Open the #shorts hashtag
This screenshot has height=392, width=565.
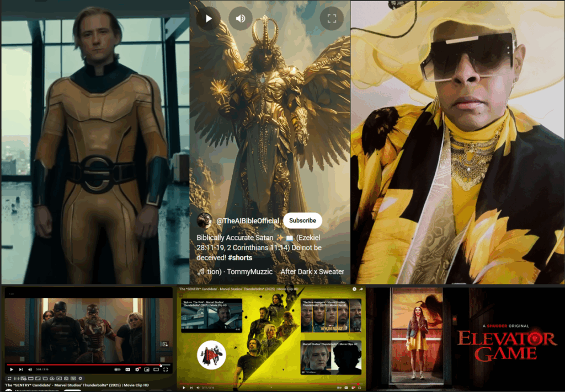(240, 257)
